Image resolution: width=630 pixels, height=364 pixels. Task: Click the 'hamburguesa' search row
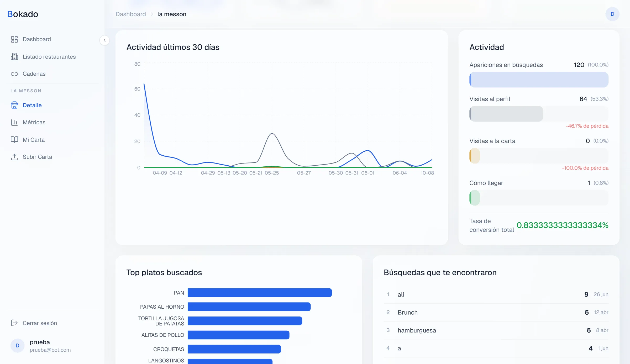(x=496, y=330)
